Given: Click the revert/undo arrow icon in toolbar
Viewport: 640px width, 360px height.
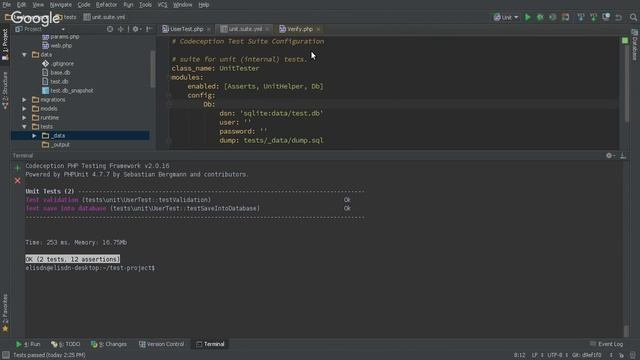Looking at the screenshot, I should [x=618, y=17].
